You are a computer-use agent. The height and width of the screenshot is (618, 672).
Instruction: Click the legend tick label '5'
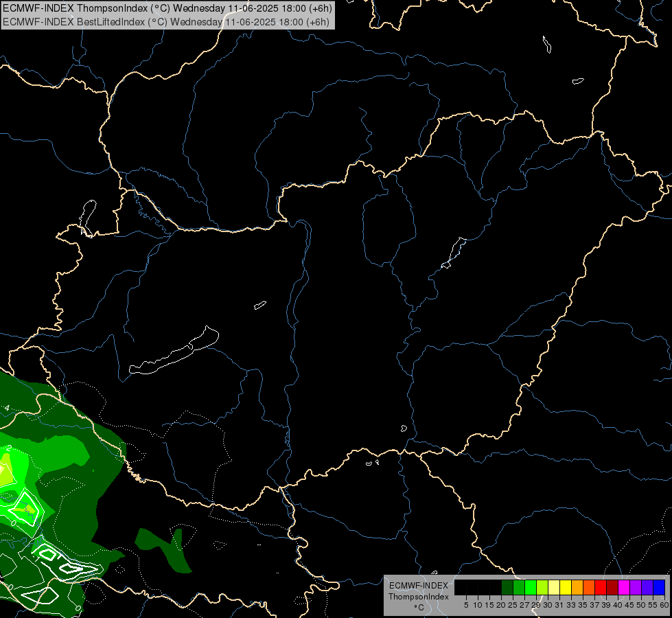(466, 605)
